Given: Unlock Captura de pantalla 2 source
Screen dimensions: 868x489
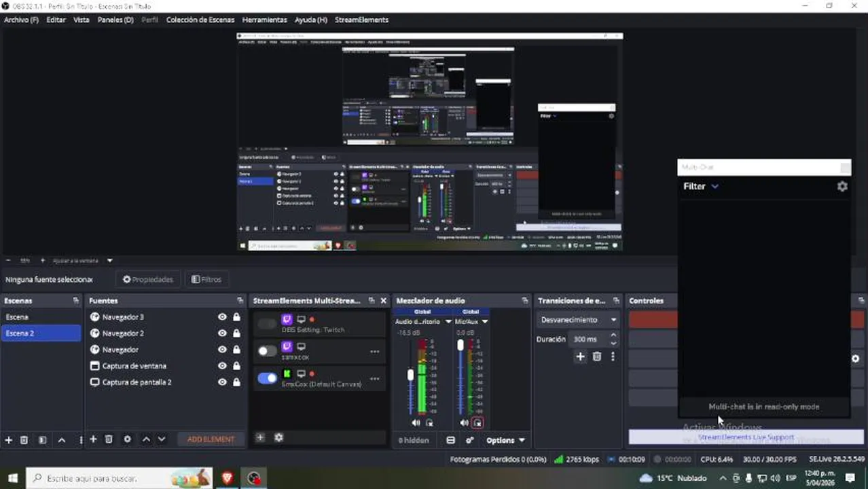Looking at the screenshot, I should (x=236, y=382).
